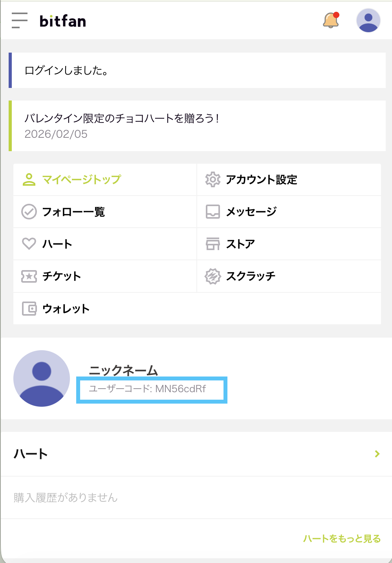Click the bitfan logo
This screenshot has width=392, height=563.
click(x=63, y=21)
